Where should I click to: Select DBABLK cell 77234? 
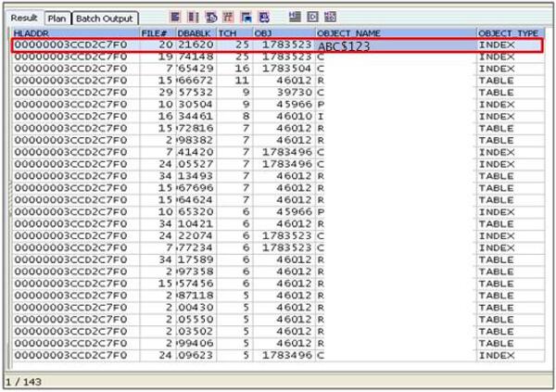pos(196,248)
